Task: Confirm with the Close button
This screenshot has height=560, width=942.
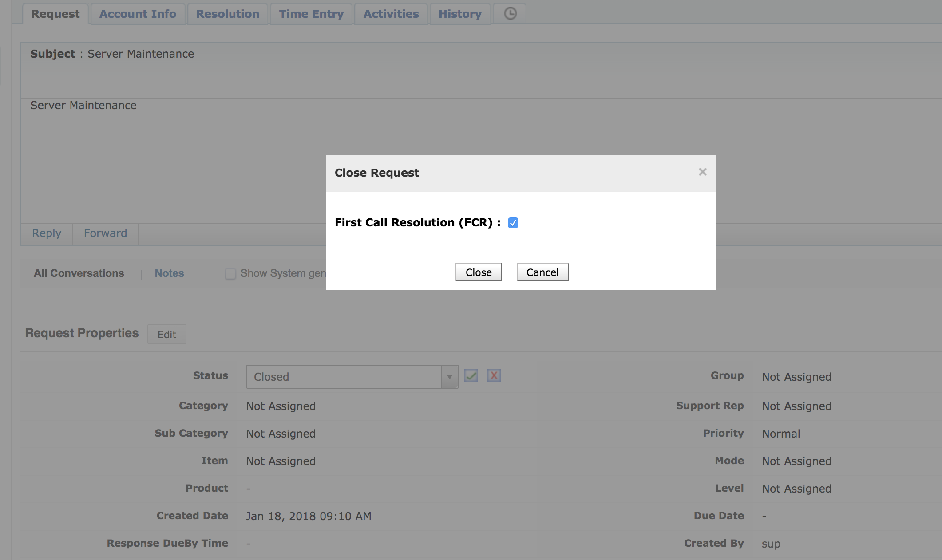Action: [478, 272]
